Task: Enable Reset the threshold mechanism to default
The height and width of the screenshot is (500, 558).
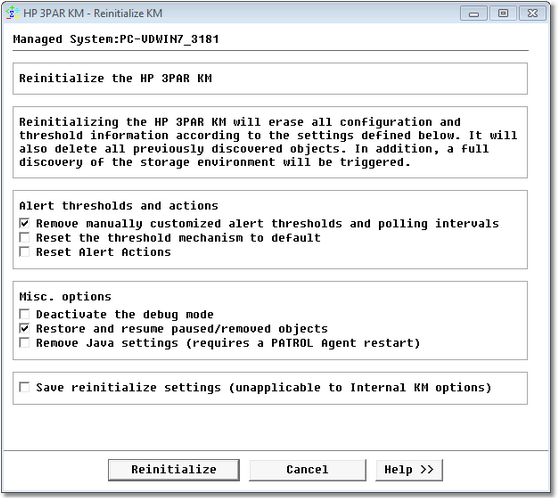Action: coord(25,237)
